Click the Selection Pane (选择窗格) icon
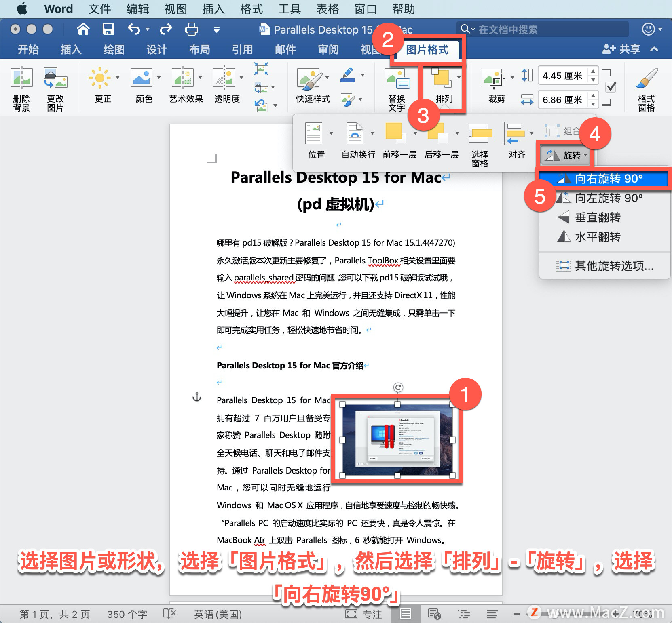Screen dimensions: 672x623 (480, 133)
